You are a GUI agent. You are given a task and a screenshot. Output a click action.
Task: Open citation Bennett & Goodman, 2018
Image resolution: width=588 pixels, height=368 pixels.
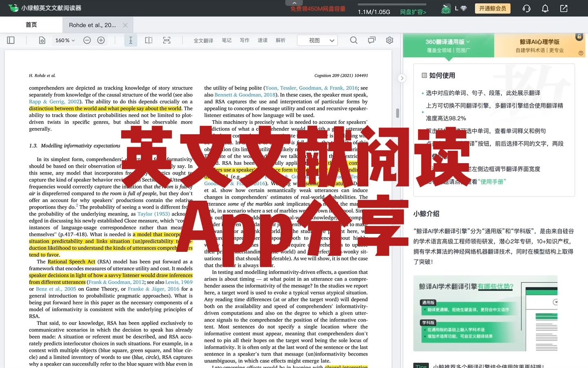(x=245, y=94)
